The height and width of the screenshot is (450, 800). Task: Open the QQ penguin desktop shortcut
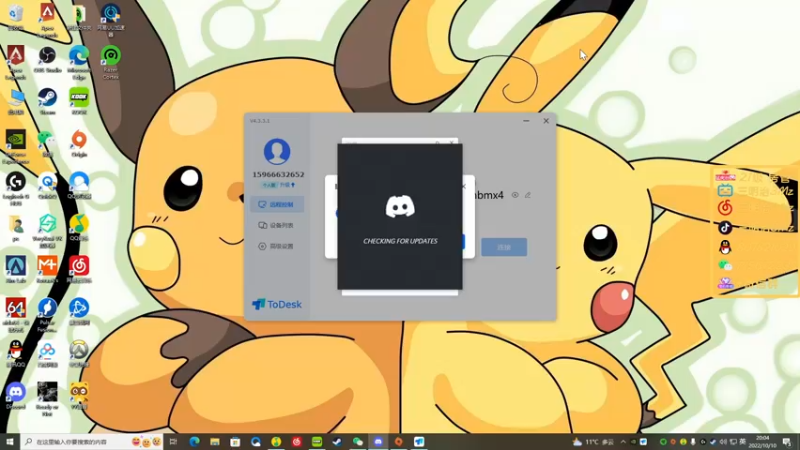[16, 354]
